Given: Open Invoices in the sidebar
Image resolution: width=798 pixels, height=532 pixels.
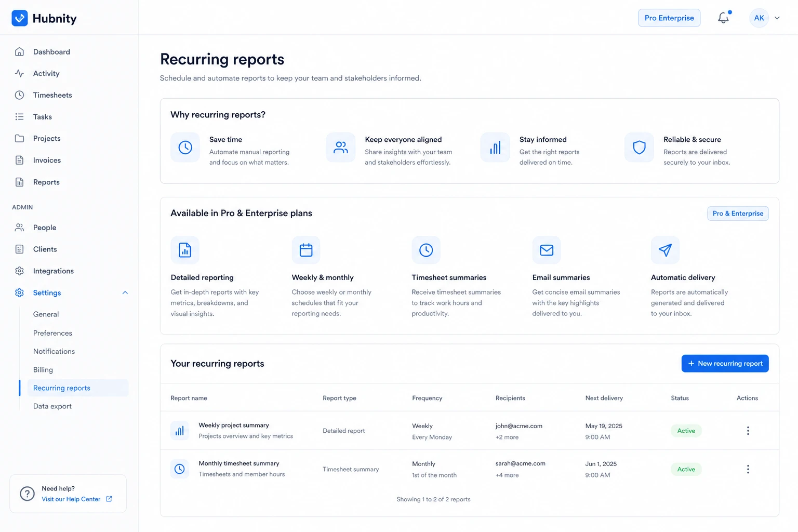Looking at the screenshot, I should [47, 161].
